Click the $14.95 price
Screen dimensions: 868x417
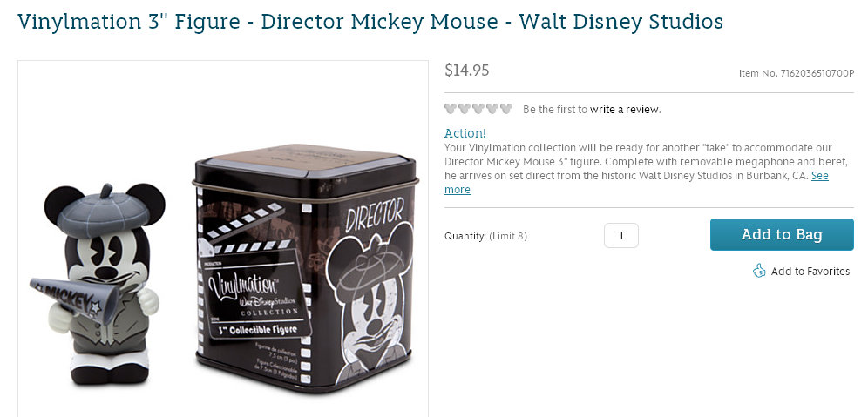[467, 71]
